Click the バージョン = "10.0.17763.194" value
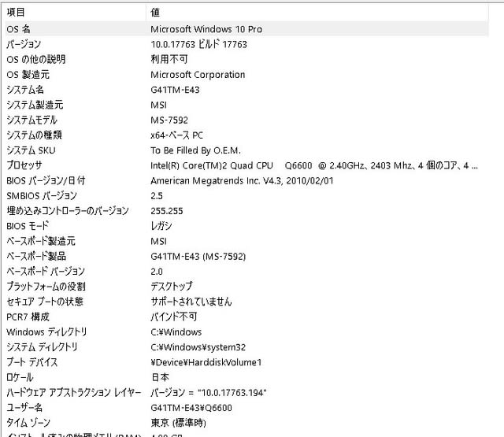Screen dimensions: 504x437 [209, 392]
